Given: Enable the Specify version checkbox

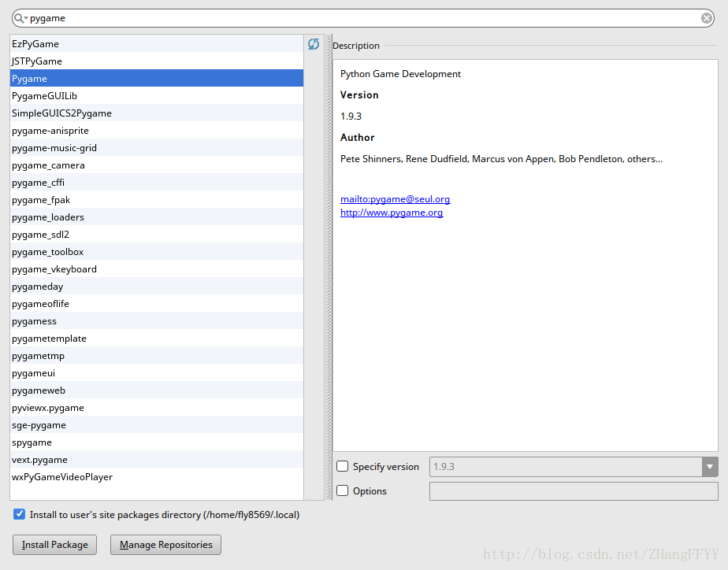Looking at the screenshot, I should tap(342, 466).
